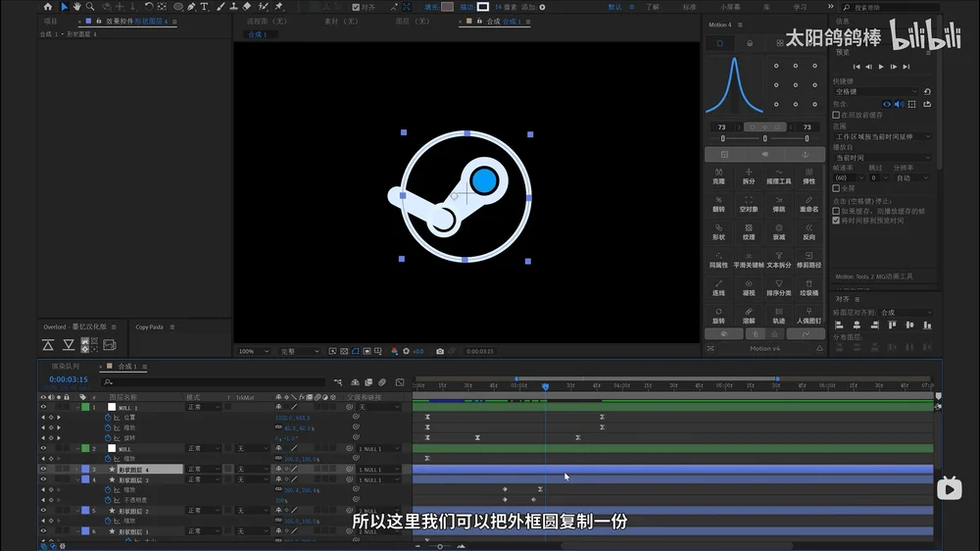Viewport: 980px width, 551px height.
Task: Take a snapshot with the camera icon
Action: click(x=440, y=352)
